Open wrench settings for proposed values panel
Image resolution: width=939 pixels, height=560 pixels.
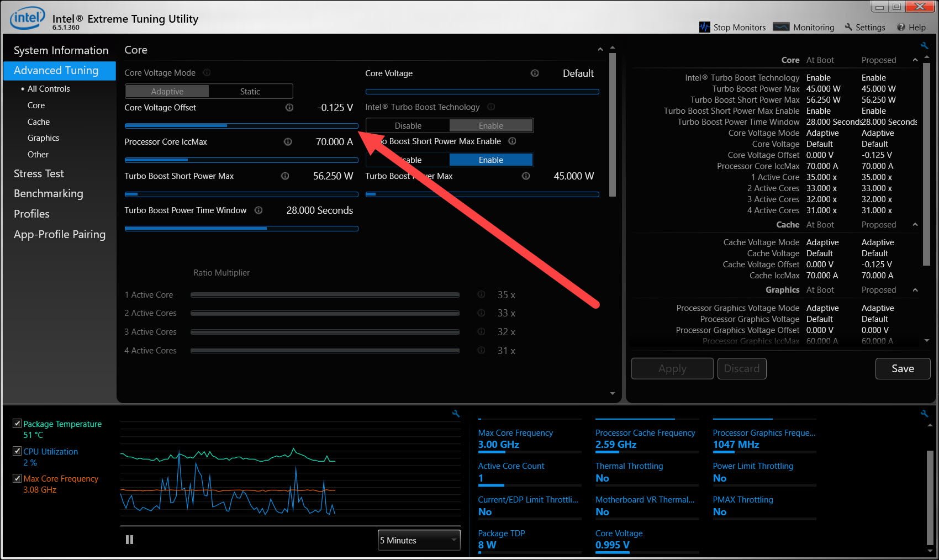pyautogui.click(x=924, y=45)
